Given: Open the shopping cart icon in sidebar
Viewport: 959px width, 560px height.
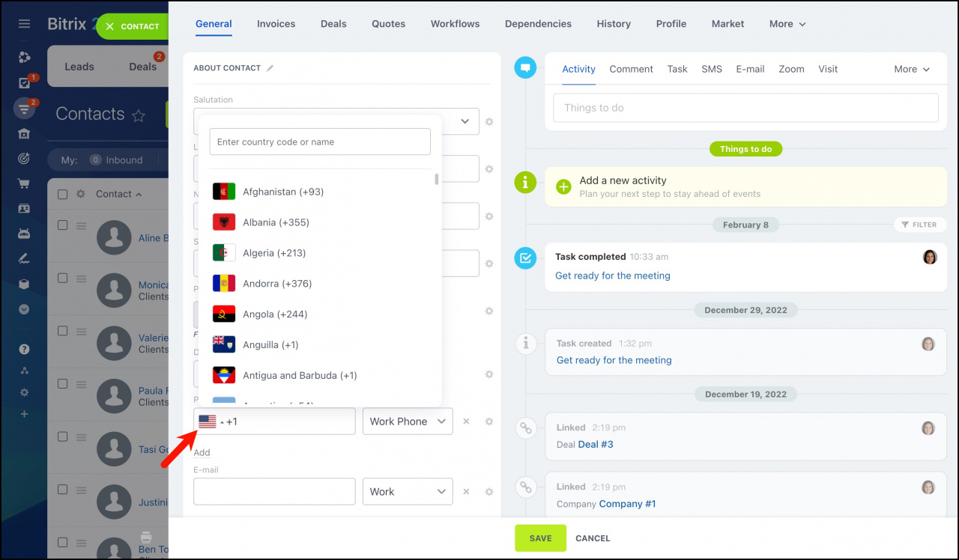Looking at the screenshot, I should tap(25, 183).
